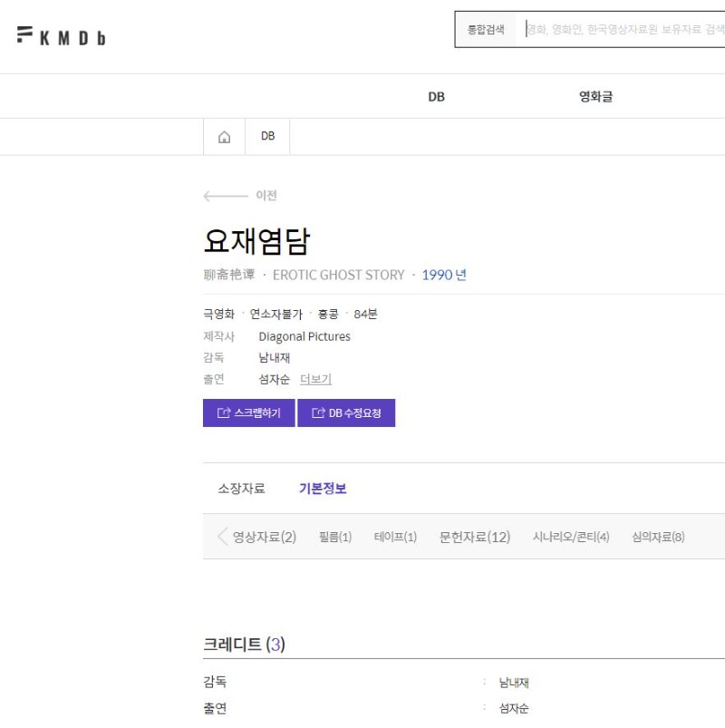The height and width of the screenshot is (728, 725).
Task: Open the DB main menu
Action: click(436, 97)
